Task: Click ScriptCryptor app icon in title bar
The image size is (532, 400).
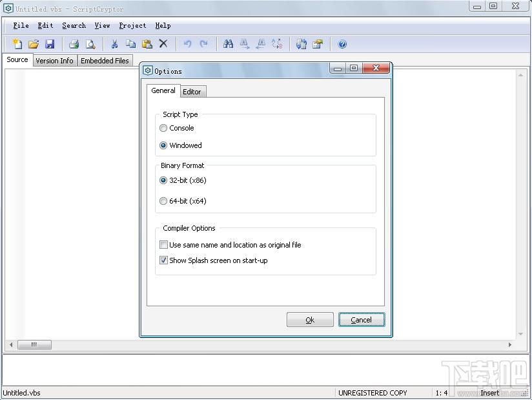Action: [8, 8]
